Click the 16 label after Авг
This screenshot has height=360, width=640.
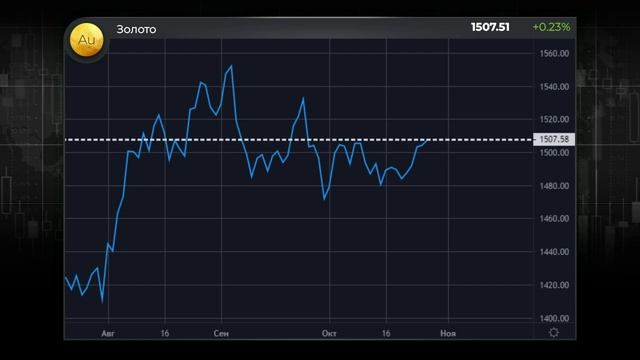(164, 333)
